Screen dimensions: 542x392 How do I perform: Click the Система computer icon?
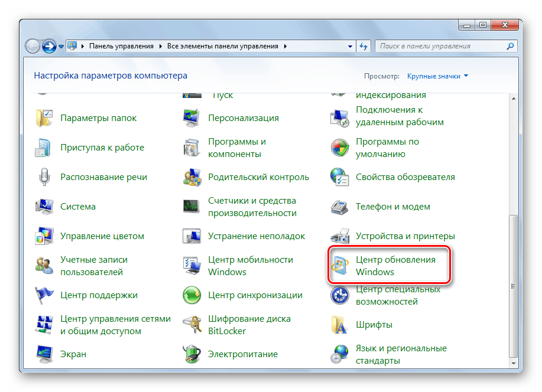[x=44, y=207]
